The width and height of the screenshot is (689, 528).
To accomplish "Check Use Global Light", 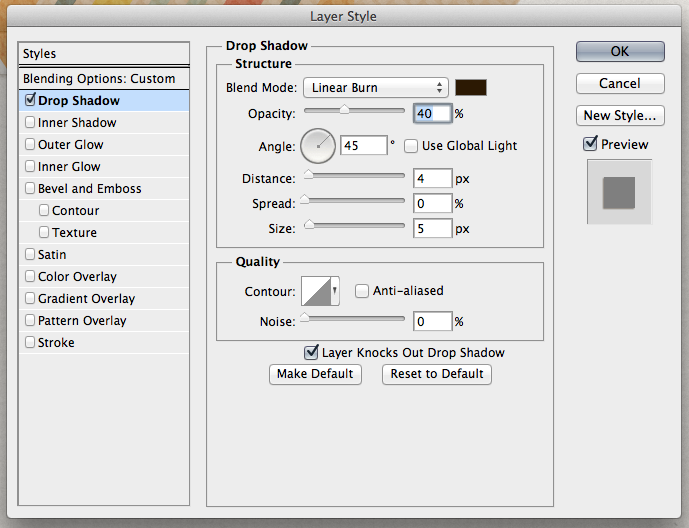I will [x=411, y=146].
